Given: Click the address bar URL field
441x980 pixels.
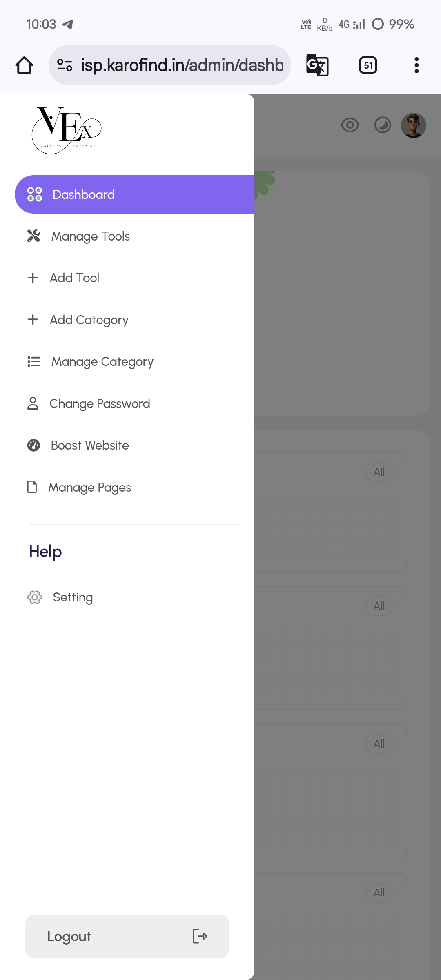Looking at the screenshot, I should click(182, 65).
